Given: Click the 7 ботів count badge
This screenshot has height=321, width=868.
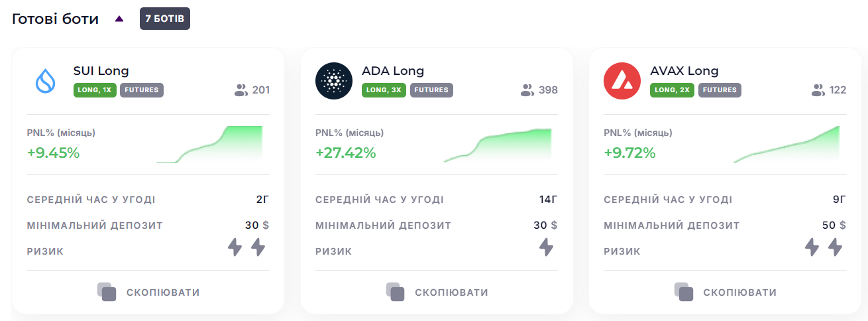Looking at the screenshot, I should tap(165, 19).
